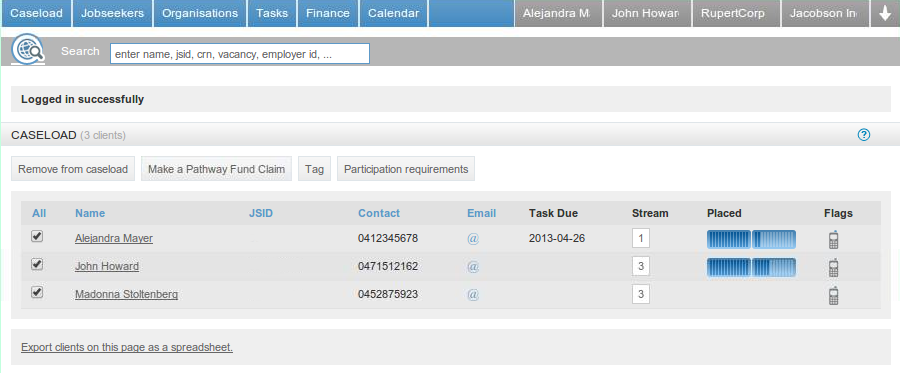
Task: Click John Howard's stream value 3 box
Action: click(x=641, y=266)
